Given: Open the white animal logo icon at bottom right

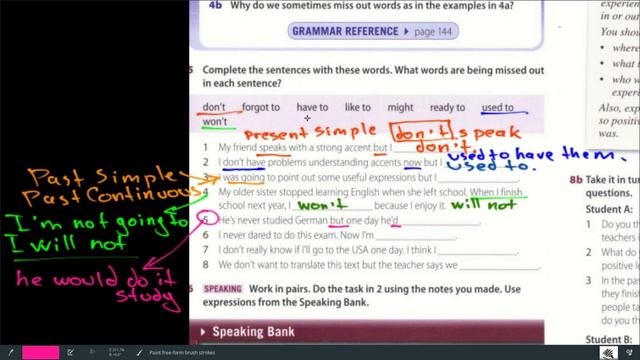Looking at the screenshot, I should (x=608, y=352).
